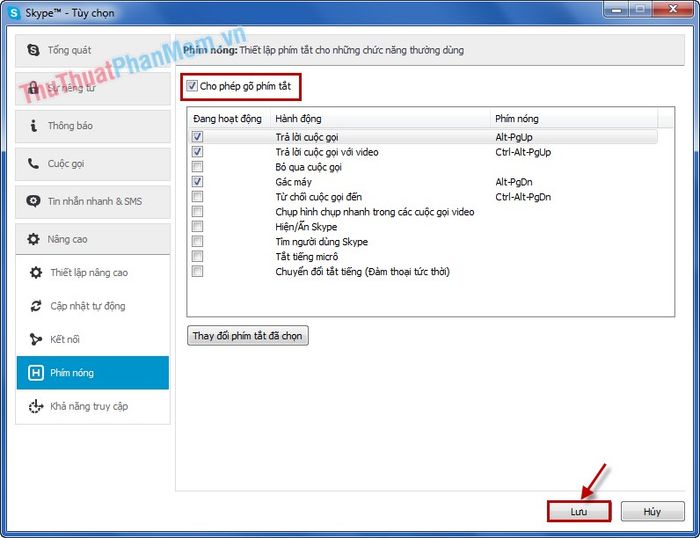The width and height of the screenshot is (700, 538).
Task: Select the Tìm người dùng Skype action text
Action: click(321, 242)
